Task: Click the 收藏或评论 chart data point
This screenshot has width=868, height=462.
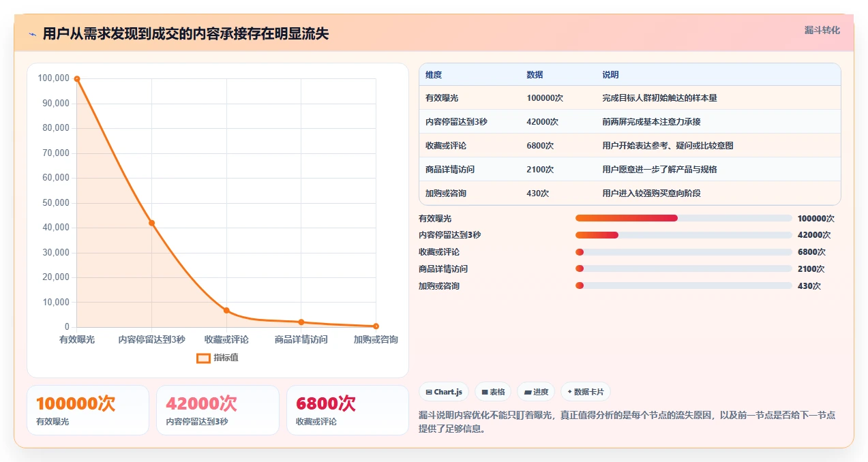Action: (x=226, y=311)
